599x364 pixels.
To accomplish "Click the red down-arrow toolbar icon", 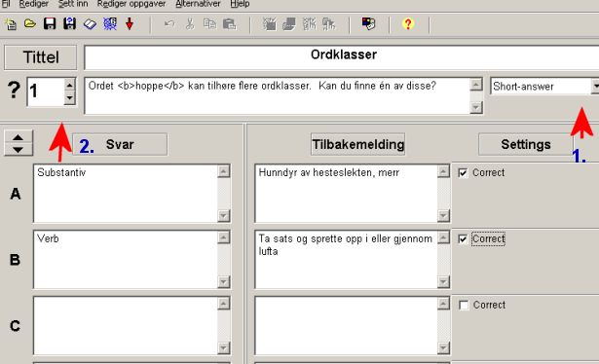I will pyautogui.click(x=130, y=24).
